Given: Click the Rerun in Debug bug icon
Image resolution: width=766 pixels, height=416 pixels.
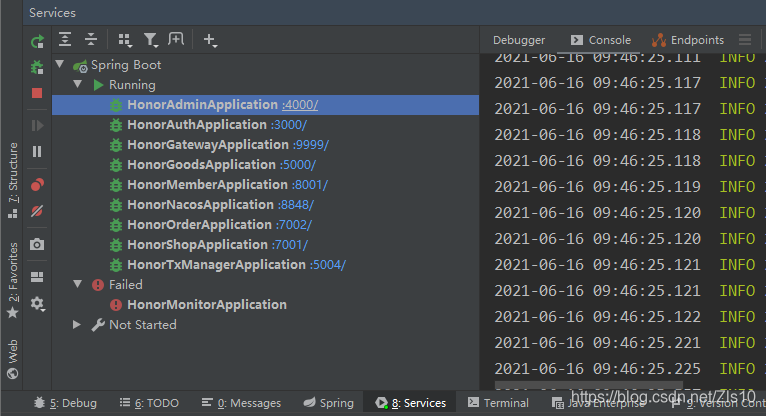Looking at the screenshot, I should (x=37, y=67).
